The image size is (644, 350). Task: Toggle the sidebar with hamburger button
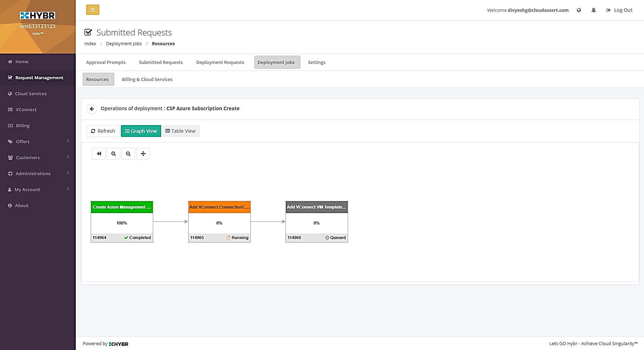click(92, 10)
